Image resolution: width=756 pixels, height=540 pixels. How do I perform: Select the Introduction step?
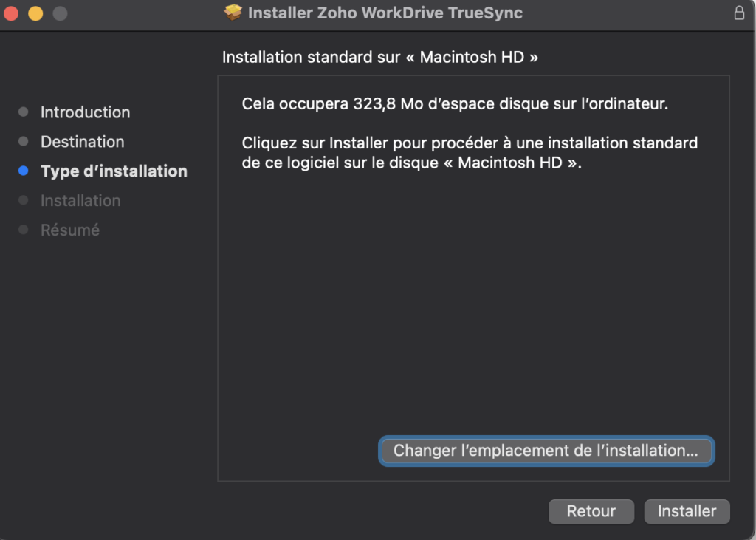click(x=86, y=112)
